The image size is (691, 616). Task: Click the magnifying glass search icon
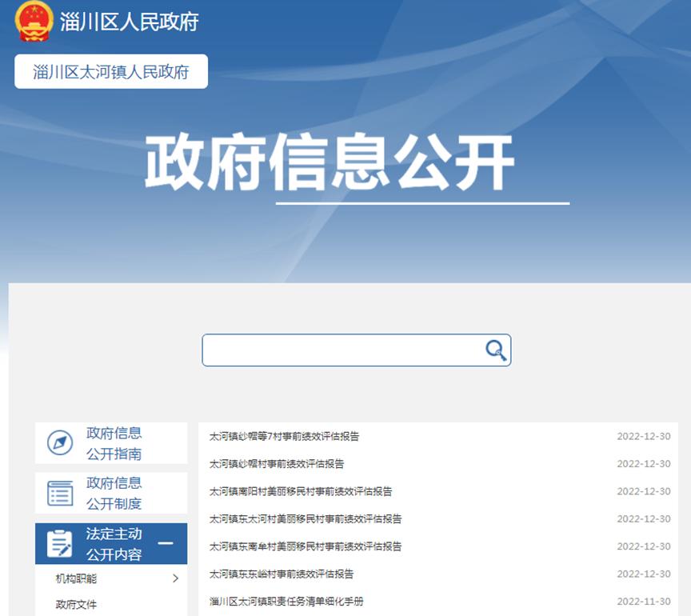pyautogui.click(x=496, y=350)
